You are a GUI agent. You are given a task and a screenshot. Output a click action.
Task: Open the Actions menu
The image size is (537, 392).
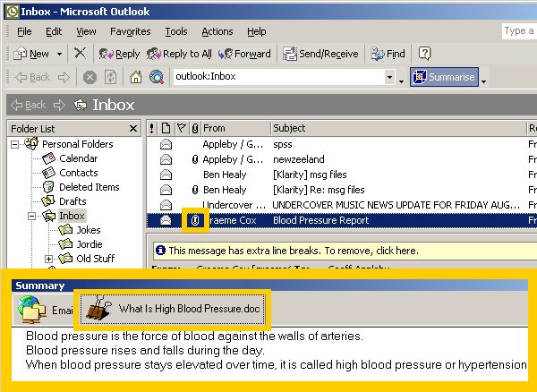pyautogui.click(x=217, y=31)
